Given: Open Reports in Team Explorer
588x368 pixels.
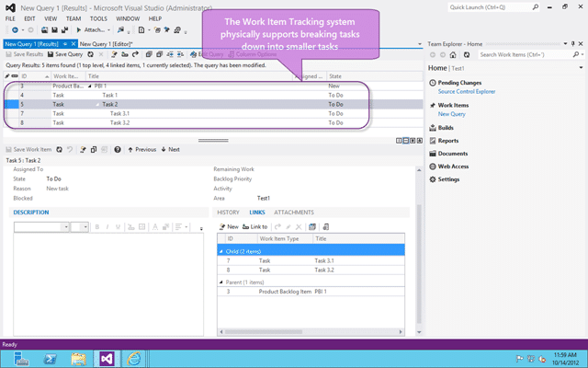Looking at the screenshot, I should click(448, 141).
